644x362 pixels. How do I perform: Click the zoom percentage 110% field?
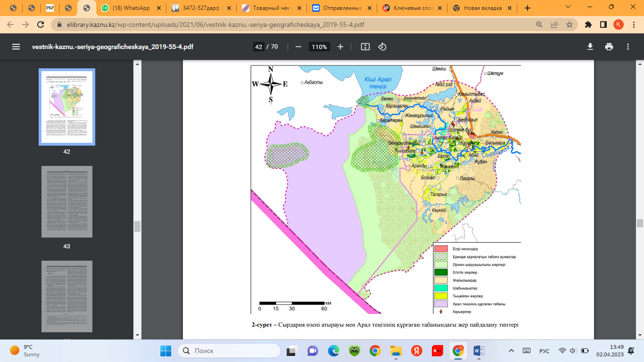click(x=319, y=47)
